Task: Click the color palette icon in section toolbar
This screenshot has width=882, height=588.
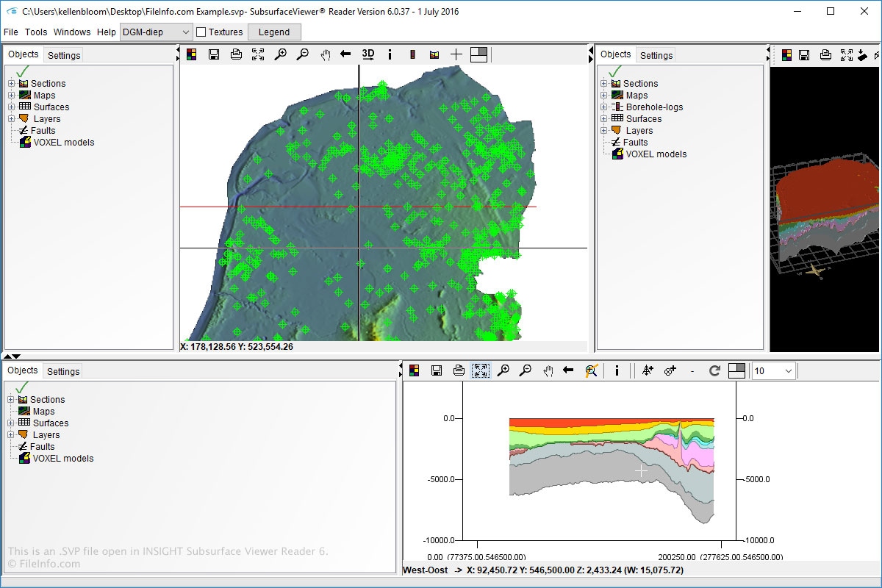Action: point(414,370)
